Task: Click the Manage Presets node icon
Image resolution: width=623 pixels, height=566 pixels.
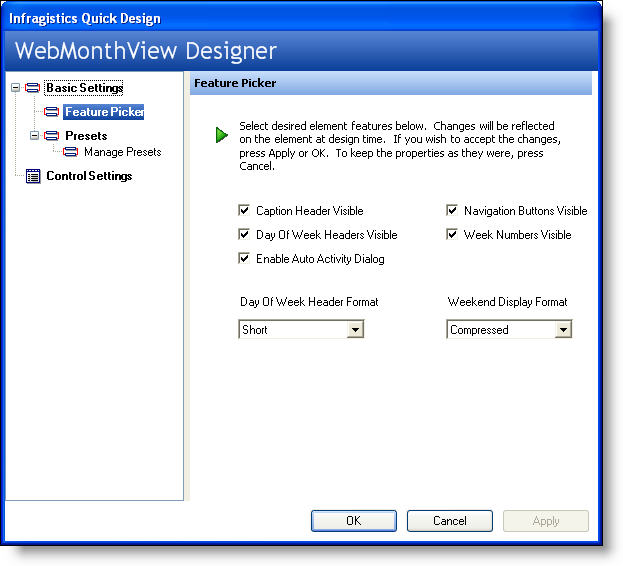Action: [71, 152]
